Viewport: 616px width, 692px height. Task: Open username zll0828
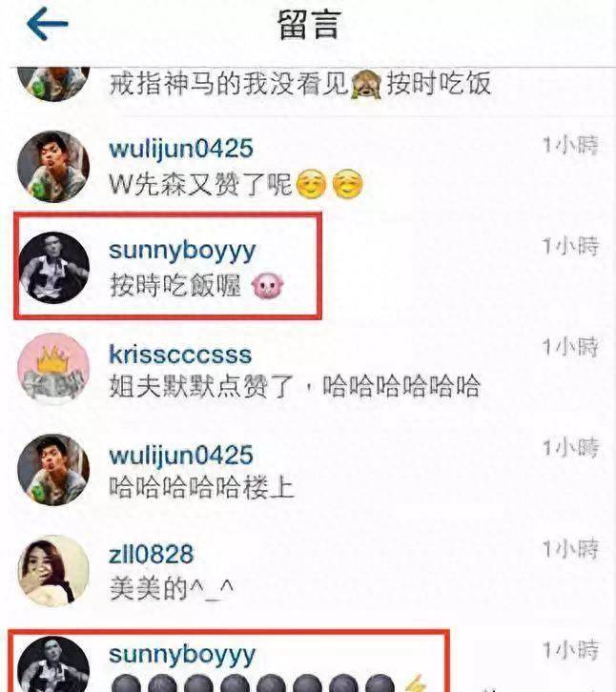(152, 555)
